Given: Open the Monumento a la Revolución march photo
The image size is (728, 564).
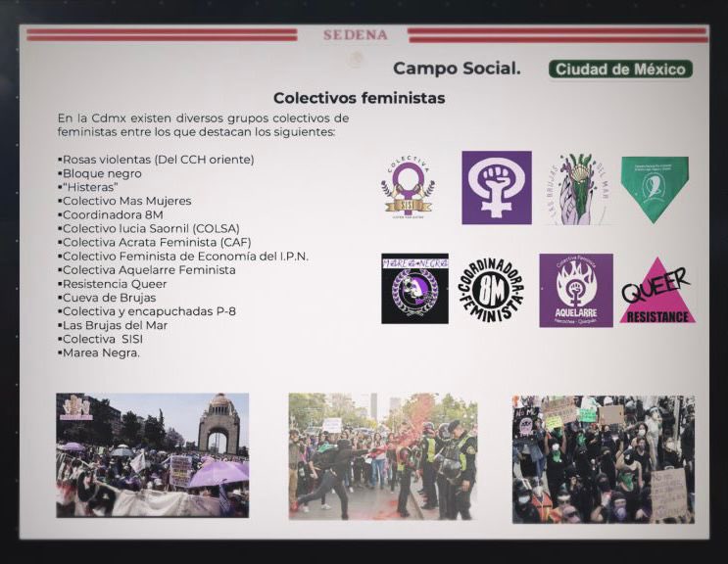Looking at the screenshot, I should 152,455.
